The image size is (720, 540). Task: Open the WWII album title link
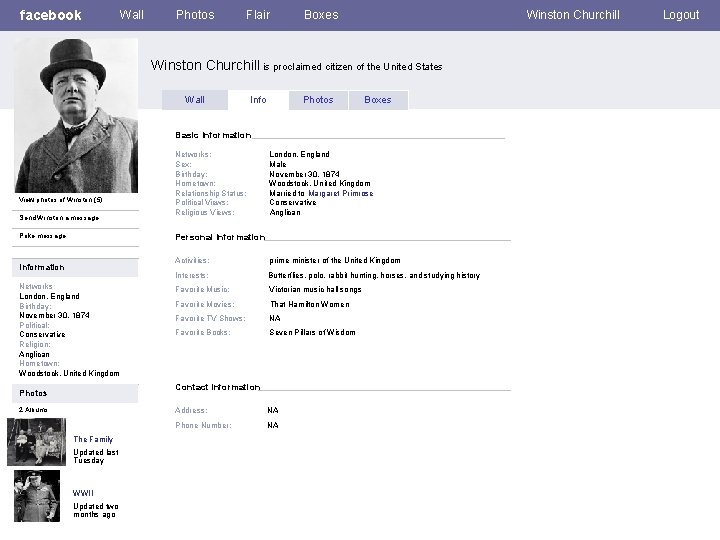[x=83, y=493]
